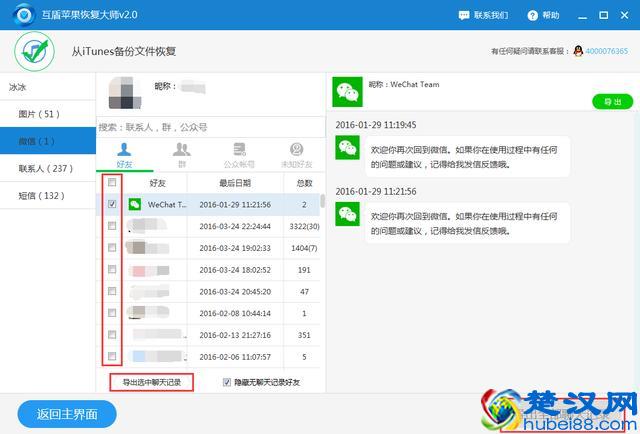The height and width of the screenshot is (434, 640).
Task: Uncheck the WeChat Team row checkbox
Action: tap(112, 204)
